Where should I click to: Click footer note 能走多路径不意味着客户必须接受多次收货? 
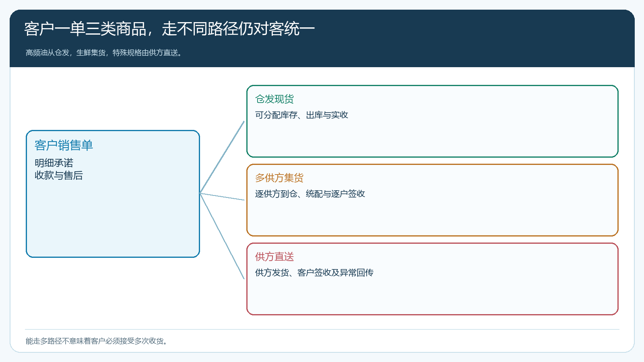click(95, 341)
